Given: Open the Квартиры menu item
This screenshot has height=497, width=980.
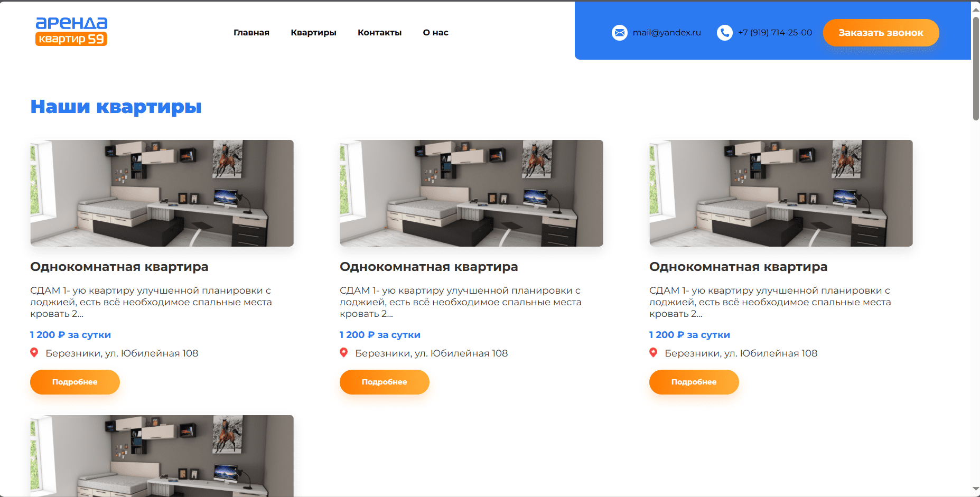Looking at the screenshot, I should [313, 33].
